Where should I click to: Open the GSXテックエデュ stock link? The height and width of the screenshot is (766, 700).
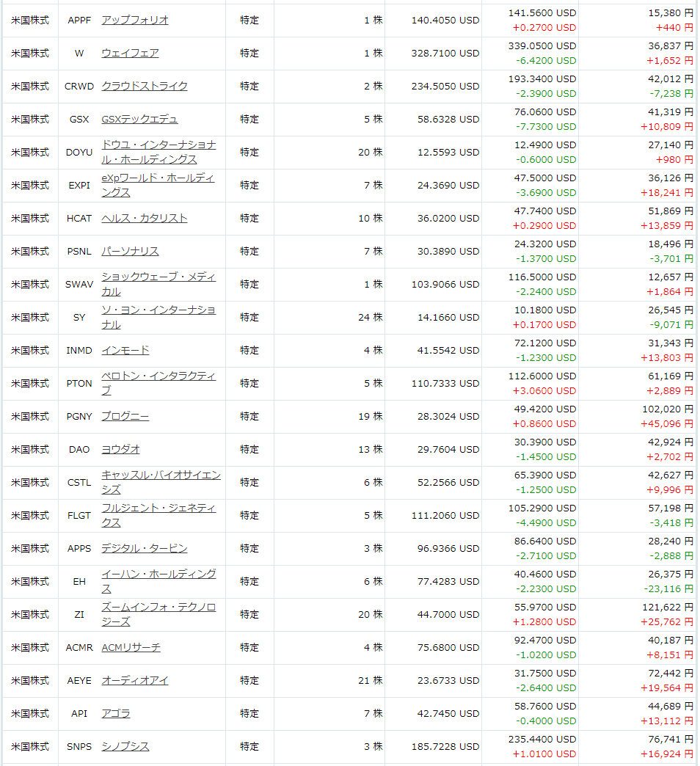coord(139,119)
